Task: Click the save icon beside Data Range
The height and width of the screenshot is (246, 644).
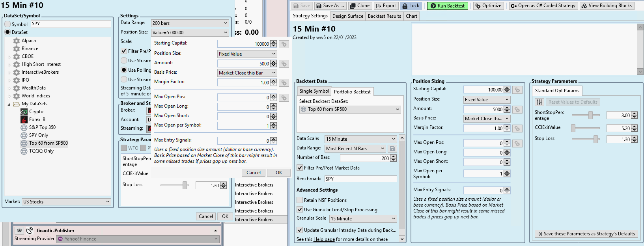Action: point(392,149)
